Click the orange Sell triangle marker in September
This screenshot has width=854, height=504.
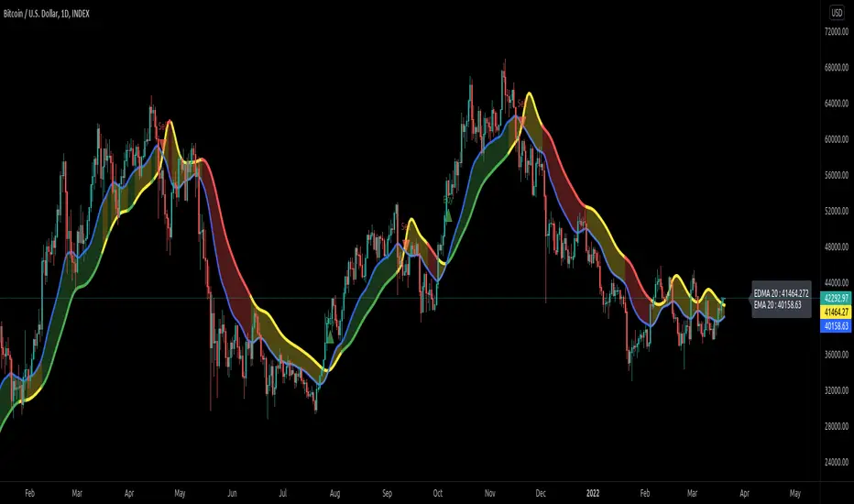pyautogui.click(x=406, y=244)
